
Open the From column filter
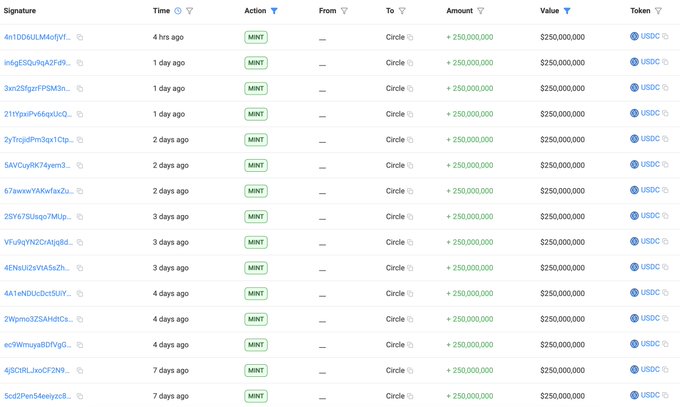(x=345, y=11)
